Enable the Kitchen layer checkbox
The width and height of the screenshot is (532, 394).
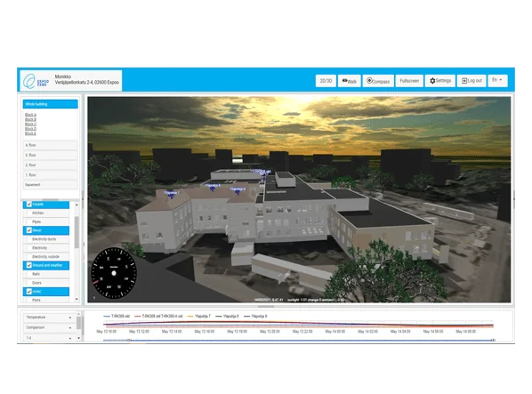(29, 213)
